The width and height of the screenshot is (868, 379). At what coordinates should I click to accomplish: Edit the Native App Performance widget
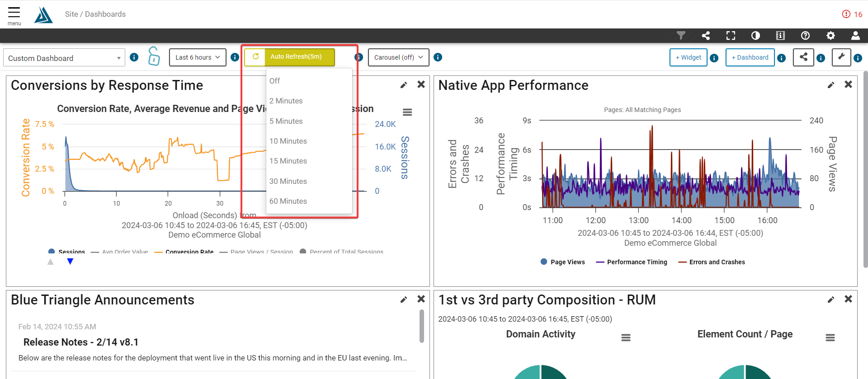(x=831, y=85)
